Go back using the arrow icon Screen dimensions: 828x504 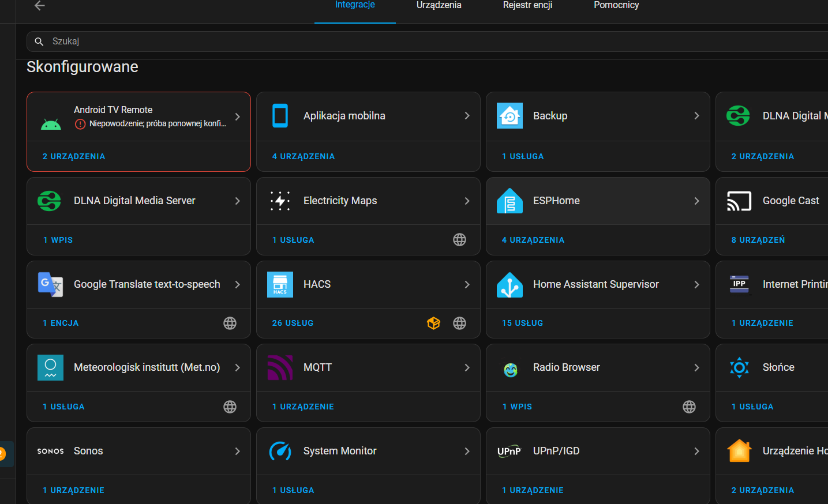point(39,6)
